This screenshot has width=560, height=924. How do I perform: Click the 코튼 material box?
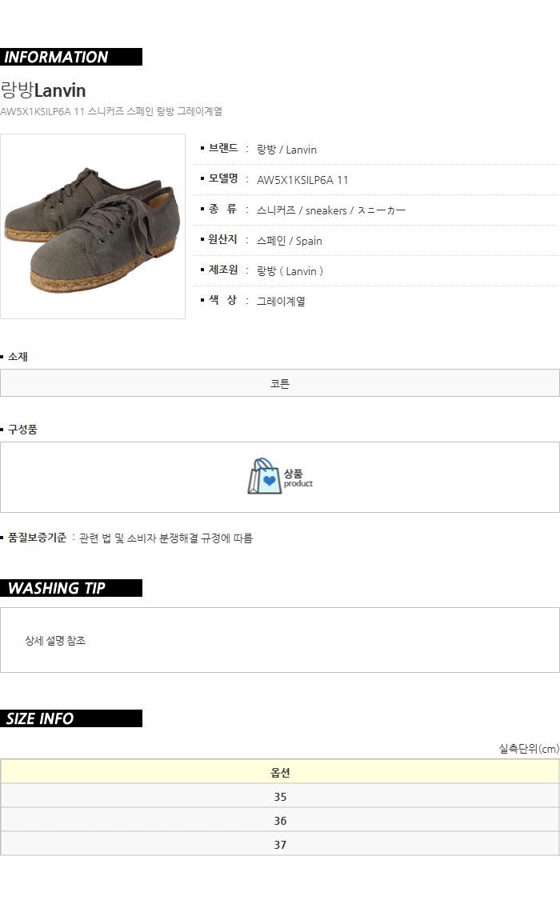pos(280,383)
